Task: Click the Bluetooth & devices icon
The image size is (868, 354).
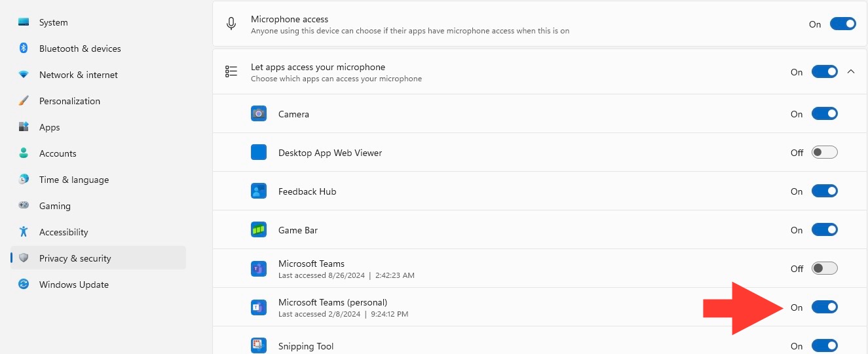Action: 24,49
